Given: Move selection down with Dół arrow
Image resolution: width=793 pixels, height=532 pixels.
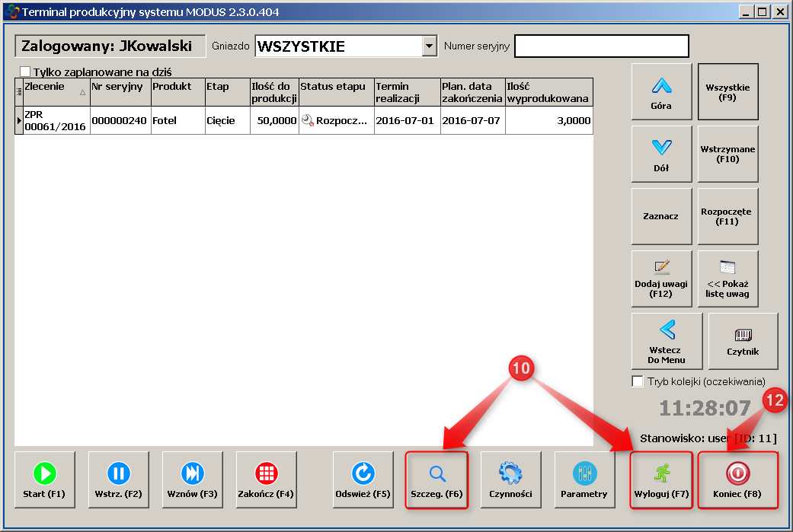Looking at the screenshot, I should [661, 154].
